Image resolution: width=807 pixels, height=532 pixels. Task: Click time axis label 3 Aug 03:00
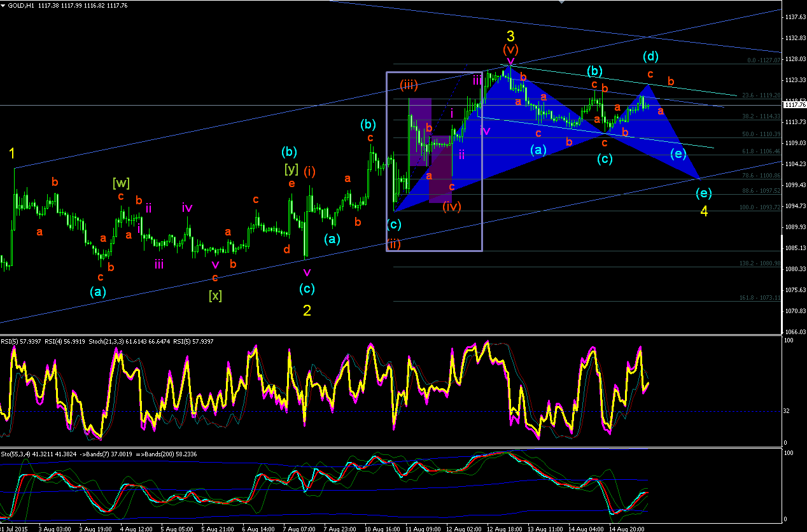coord(53,528)
